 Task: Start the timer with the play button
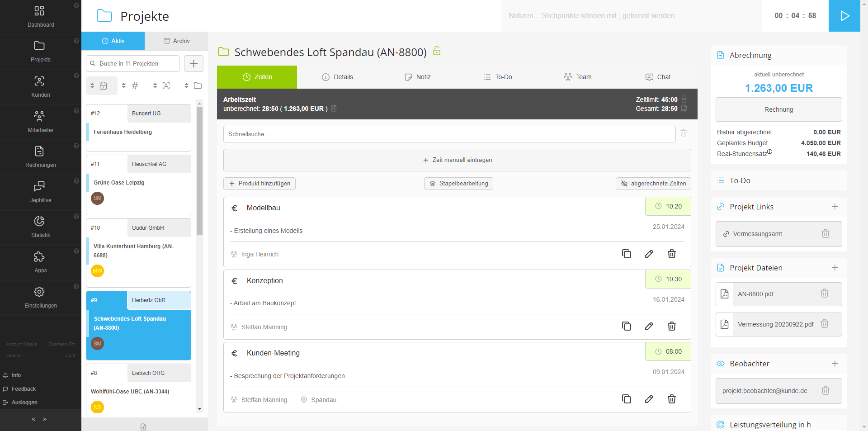coord(844,16)
